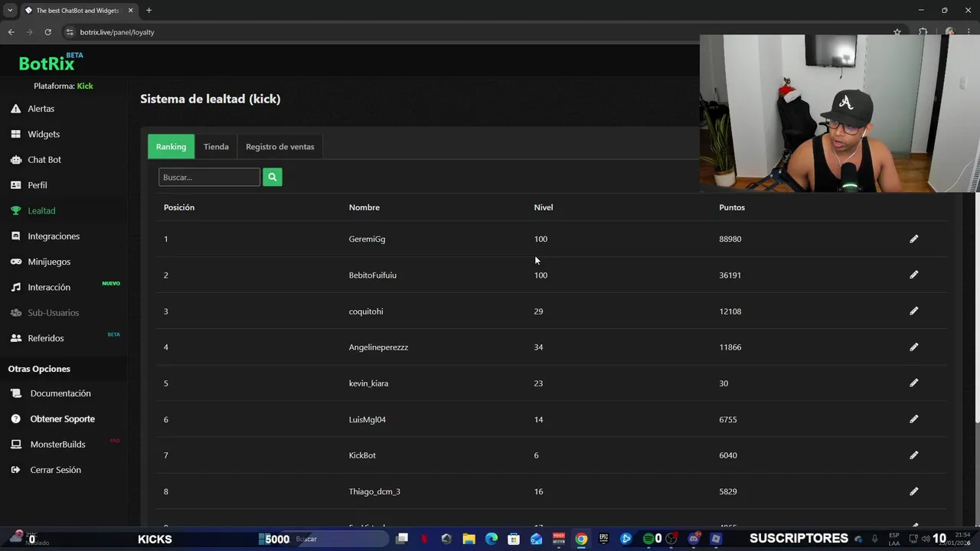Viewport: 980px width, 551px height.
Task: Click the Puntos column header
Action: (732, 207)
